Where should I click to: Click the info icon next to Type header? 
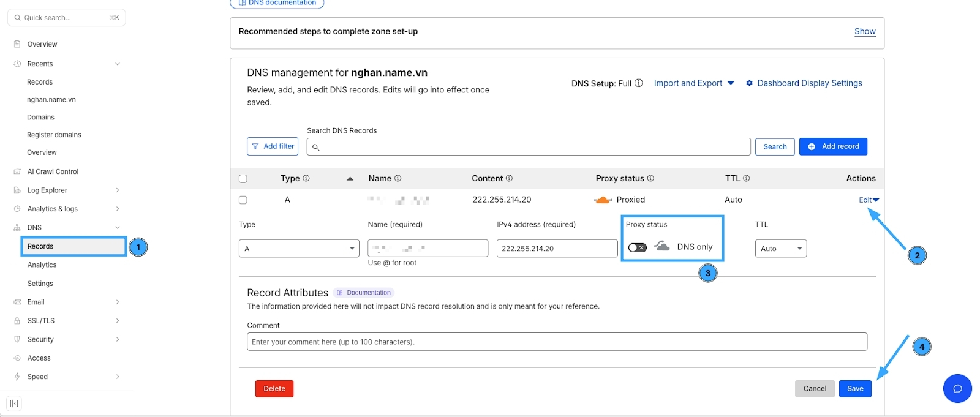(306, 178)
